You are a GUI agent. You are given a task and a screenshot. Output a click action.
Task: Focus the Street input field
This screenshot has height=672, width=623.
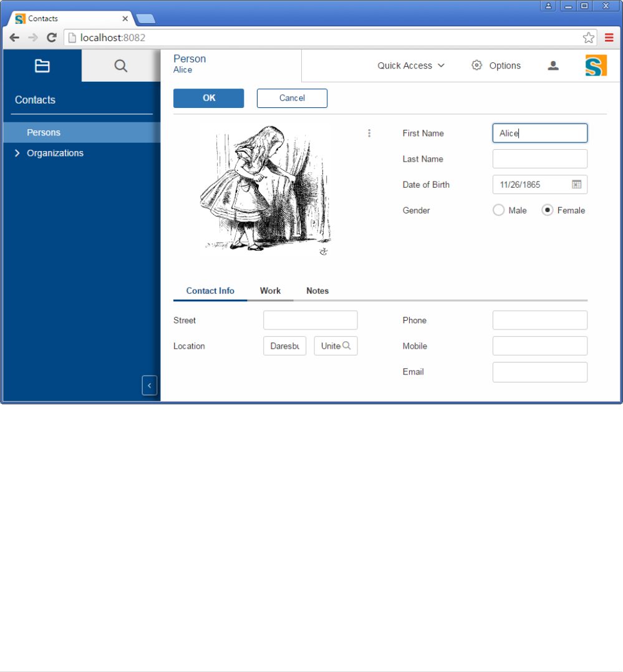pyautogui.click(x=310, y=320)
